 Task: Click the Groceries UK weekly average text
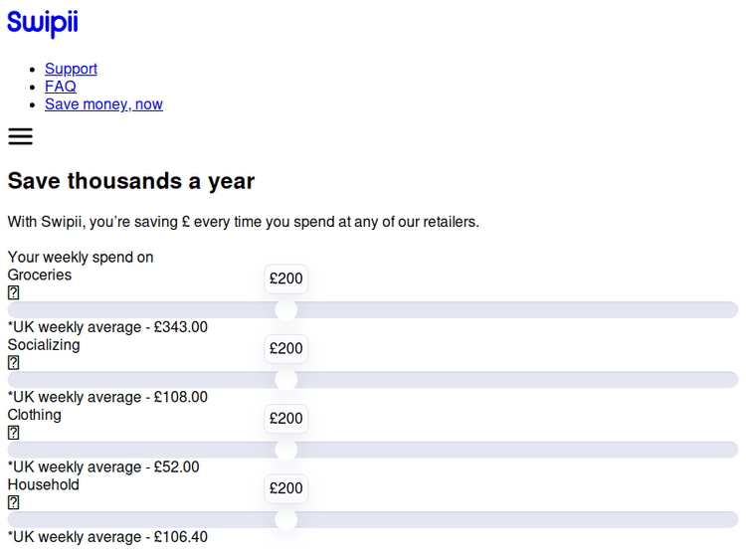[x=107, y=327]
